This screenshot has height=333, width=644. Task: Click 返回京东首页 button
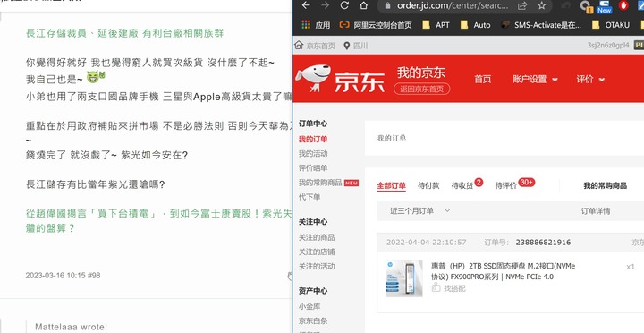[x=422, y=89]
